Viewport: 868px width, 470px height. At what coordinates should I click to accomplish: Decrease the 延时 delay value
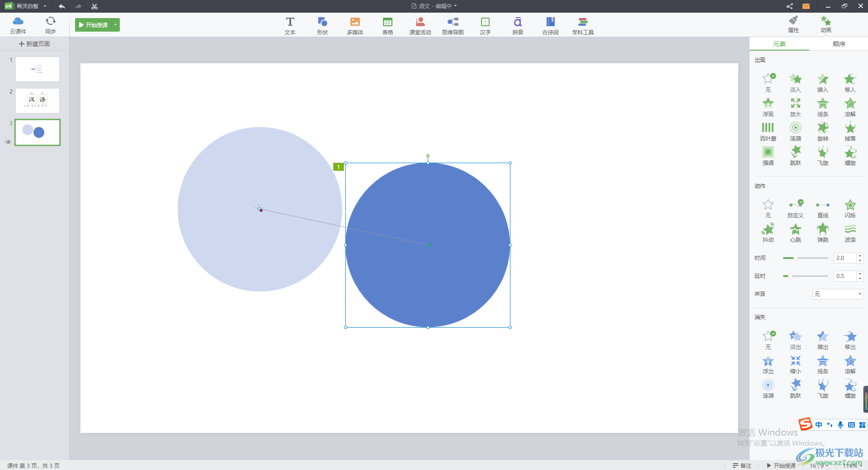860,278
